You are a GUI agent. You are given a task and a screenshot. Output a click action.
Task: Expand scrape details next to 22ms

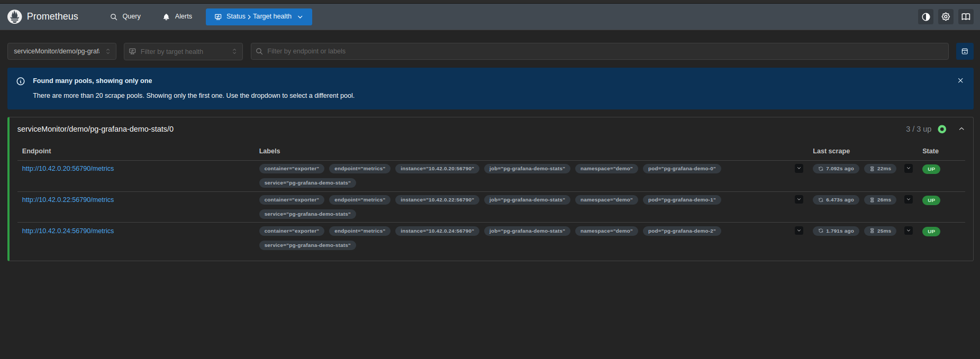(909, 169)
